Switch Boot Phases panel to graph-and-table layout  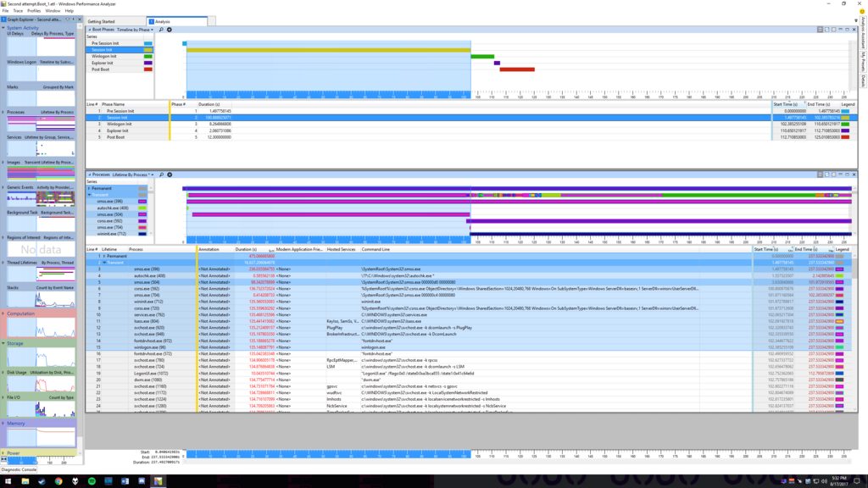(x=821, y=30)
